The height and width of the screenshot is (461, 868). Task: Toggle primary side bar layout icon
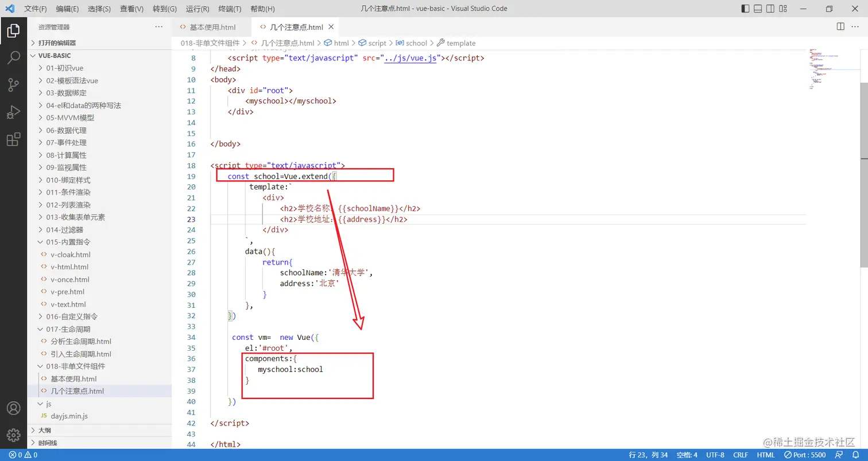click(745, 9)
